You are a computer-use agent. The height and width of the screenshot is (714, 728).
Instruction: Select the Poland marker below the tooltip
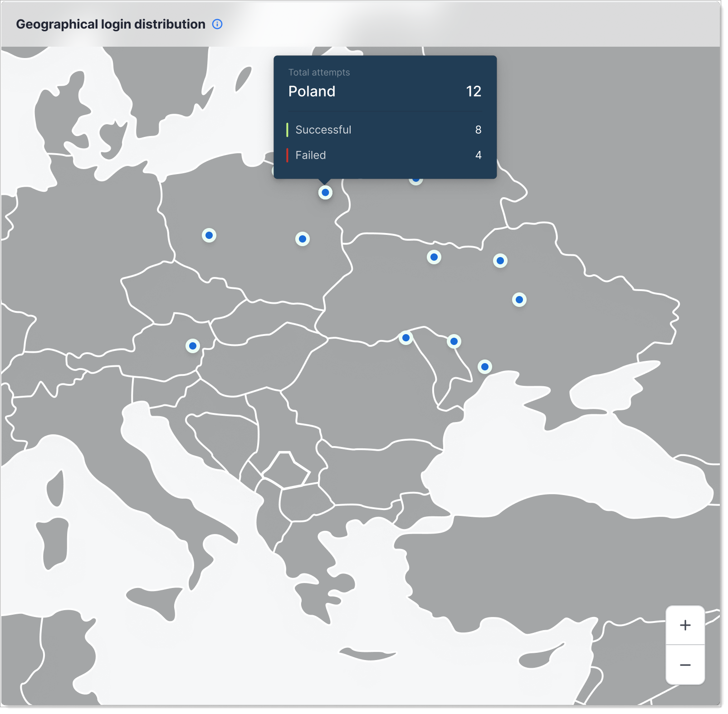pyautogui.click(x=326, y=192)
